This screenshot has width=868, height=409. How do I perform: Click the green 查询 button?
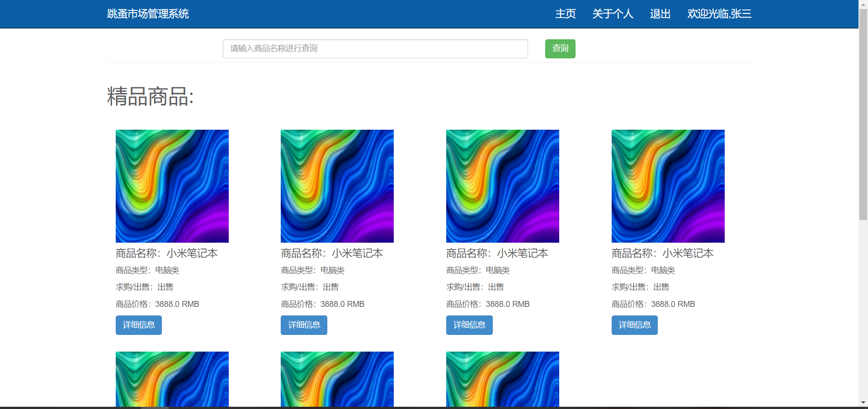[x=560, y=49]
